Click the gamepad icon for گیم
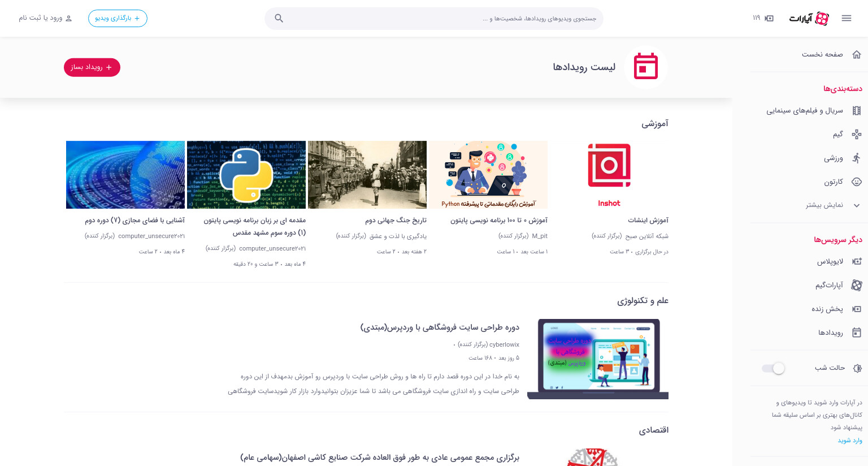Screen dimensions: 868x466 point(857,134)
